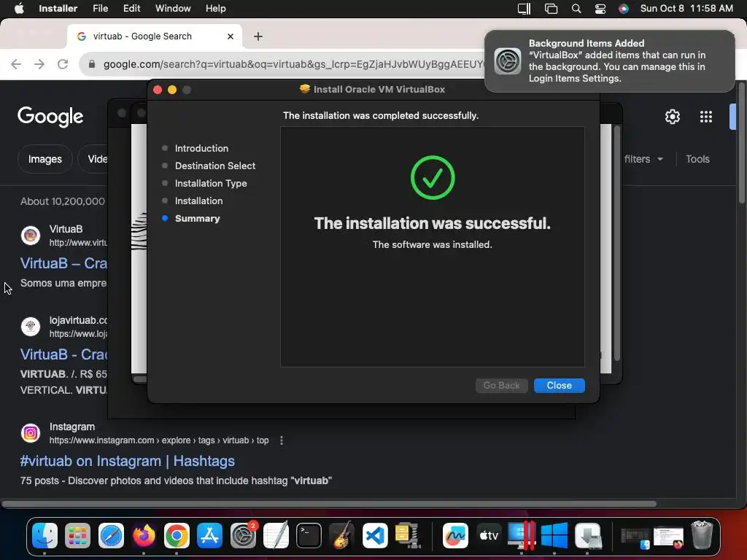Open the File menu
This screenshot has width=747, height=560.
tap(100, 9)
